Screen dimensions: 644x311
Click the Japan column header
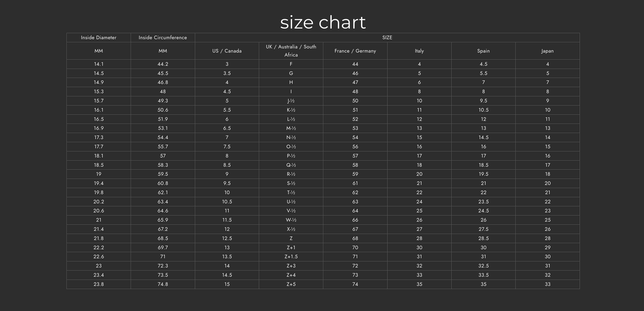pos(547,51)
